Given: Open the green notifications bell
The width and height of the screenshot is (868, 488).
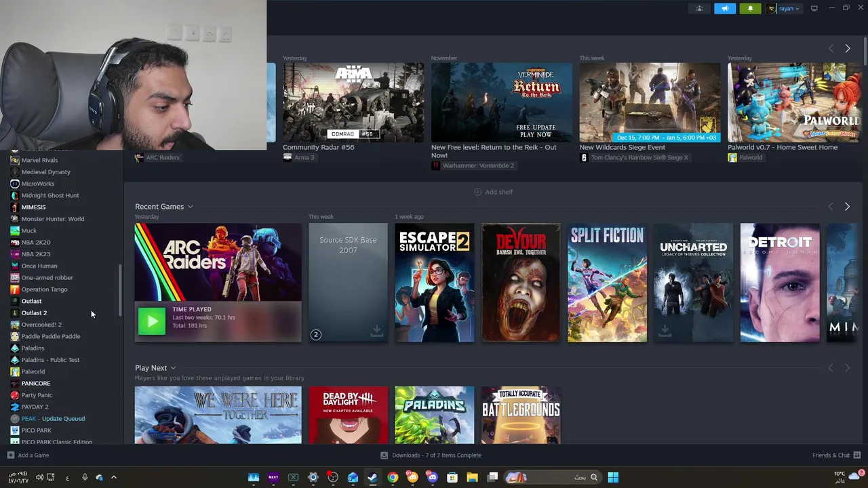Looking at the screenshot, I should 750,8.
